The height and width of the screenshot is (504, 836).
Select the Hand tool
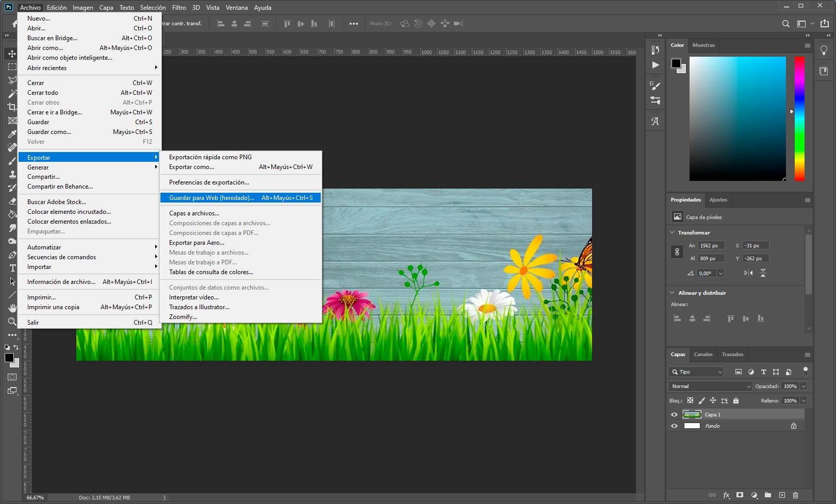(12, 308)
